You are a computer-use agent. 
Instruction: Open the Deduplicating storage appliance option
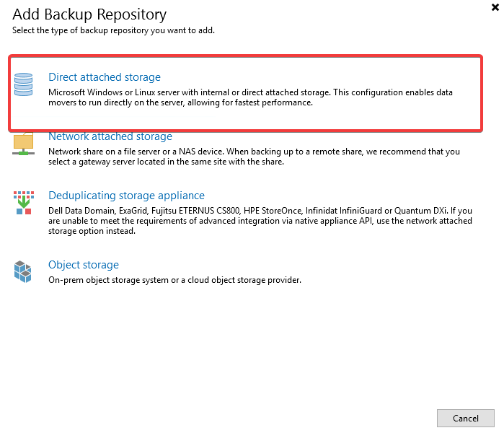pyautogui.click(x=126, y=196)
